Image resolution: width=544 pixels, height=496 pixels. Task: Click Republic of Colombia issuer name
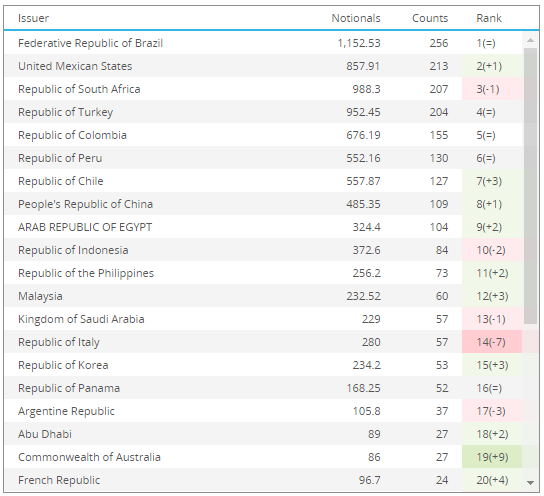(x=72, y=135)
